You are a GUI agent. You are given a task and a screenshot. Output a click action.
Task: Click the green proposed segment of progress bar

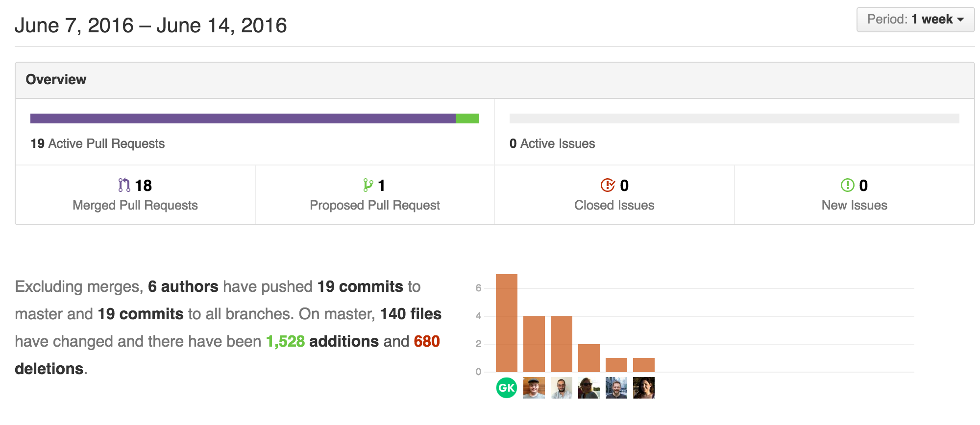click(x=467, y=118)
